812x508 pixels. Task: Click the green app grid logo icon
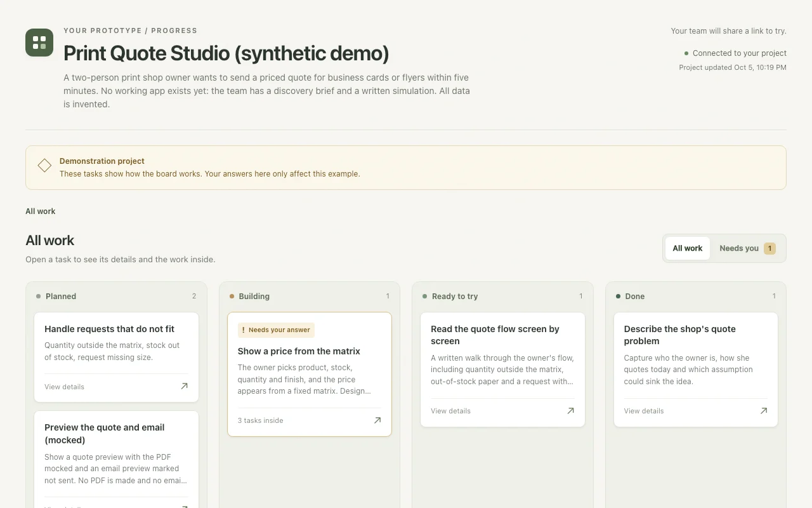(39, 43)
